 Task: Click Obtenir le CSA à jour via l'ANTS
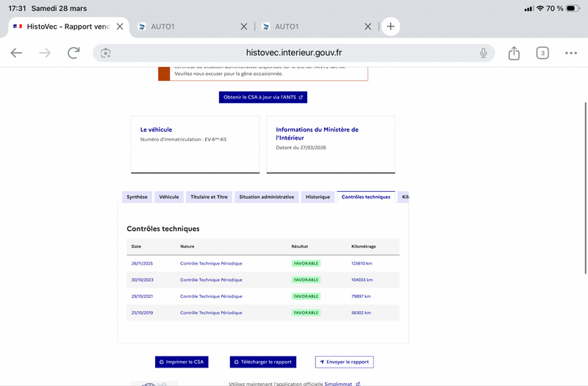click(262, 97)
